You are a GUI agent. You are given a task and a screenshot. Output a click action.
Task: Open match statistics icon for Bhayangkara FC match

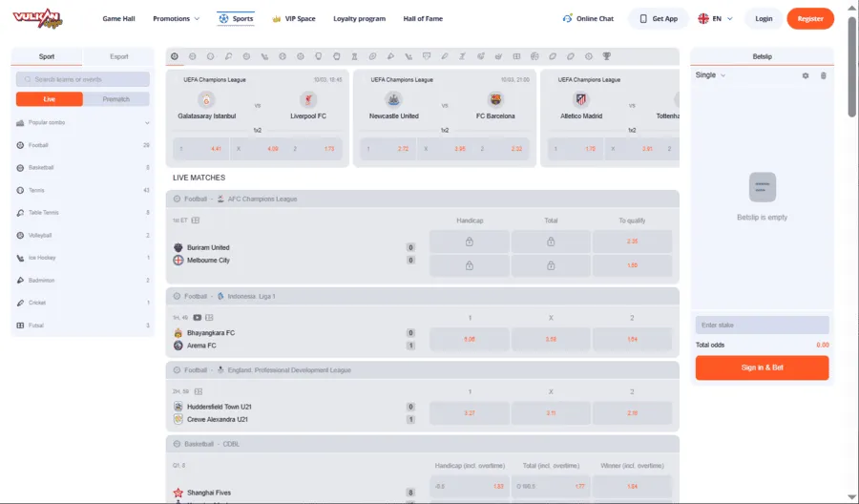[x=209, y=318]
